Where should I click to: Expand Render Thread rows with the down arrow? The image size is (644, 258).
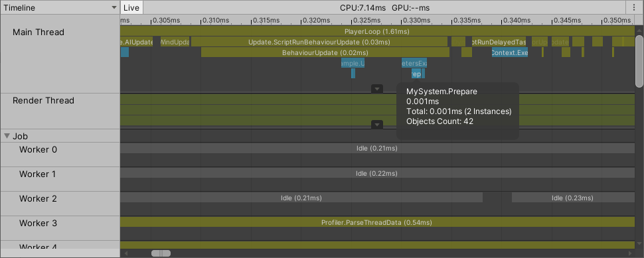[x=377, y=124]
